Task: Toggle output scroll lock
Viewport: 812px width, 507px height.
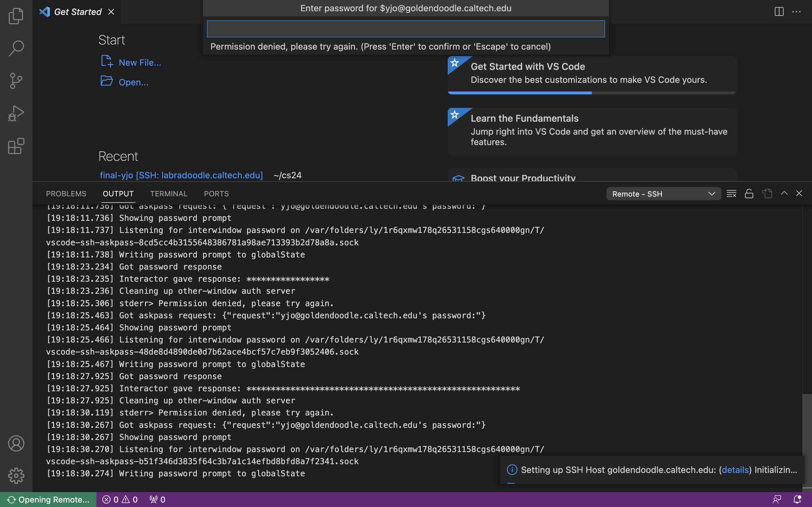Action: pos(749,194)
